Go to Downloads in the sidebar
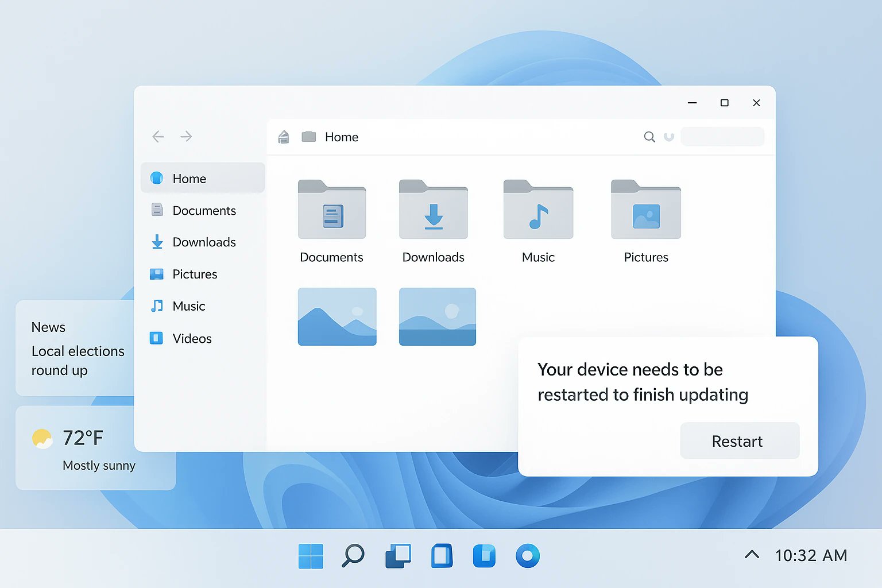This screenshot has height=588, width=882. (x=203, y=242)
